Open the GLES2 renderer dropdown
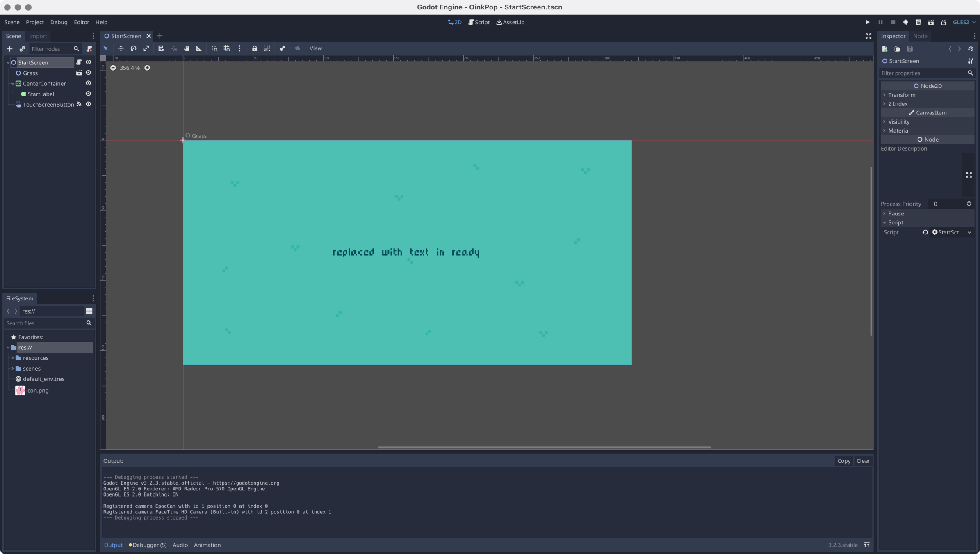The height and width of the screenshot is (554, 980). click(964, 22)
